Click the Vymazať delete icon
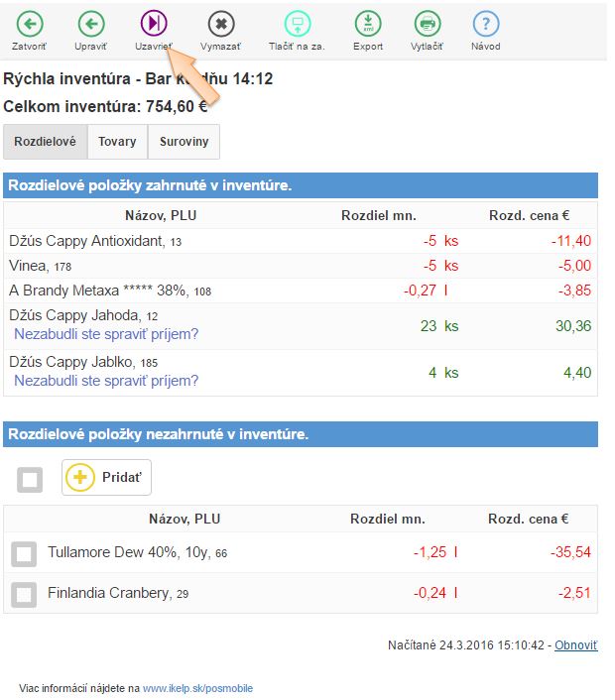The width and height of the screenshot is (615, 700). (220, 24)
